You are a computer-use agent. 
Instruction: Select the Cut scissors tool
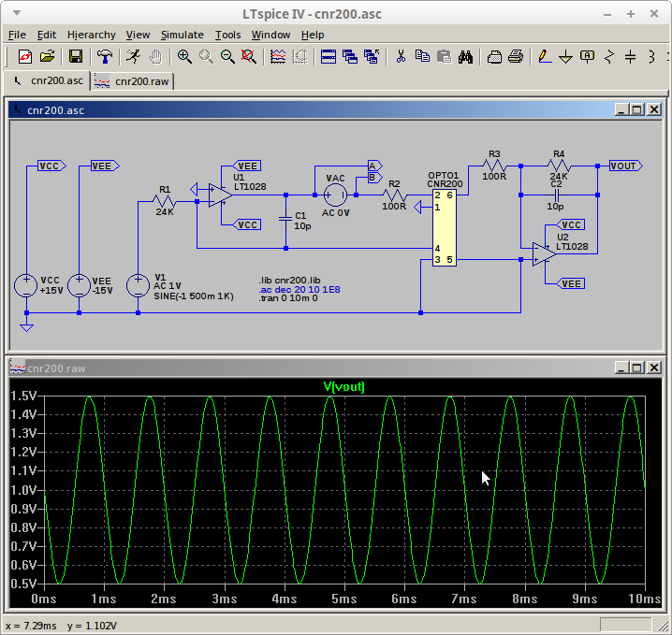(401, 56)
